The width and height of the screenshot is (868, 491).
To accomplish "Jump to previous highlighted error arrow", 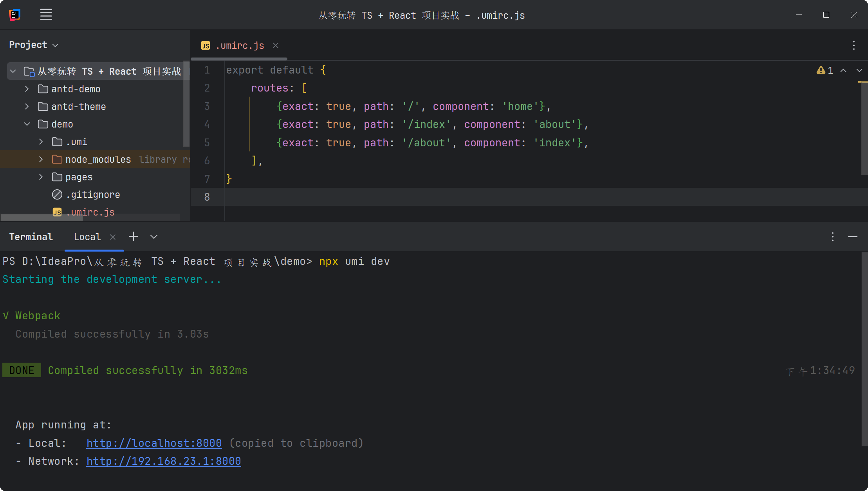I will click(843, 70).
